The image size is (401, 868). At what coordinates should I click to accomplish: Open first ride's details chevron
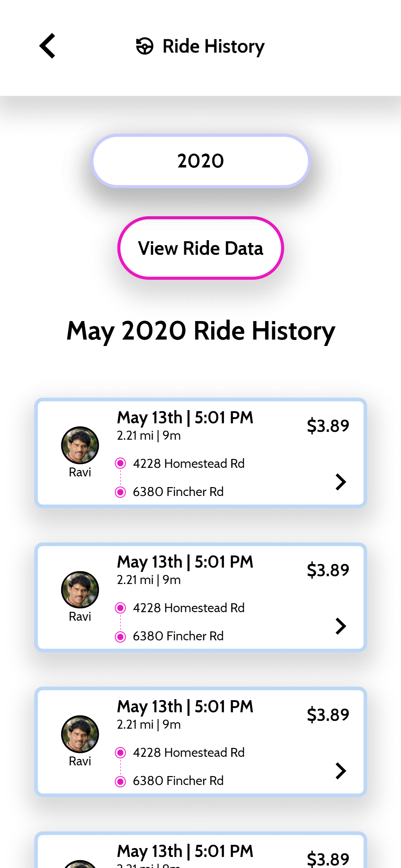coord(341,482)
